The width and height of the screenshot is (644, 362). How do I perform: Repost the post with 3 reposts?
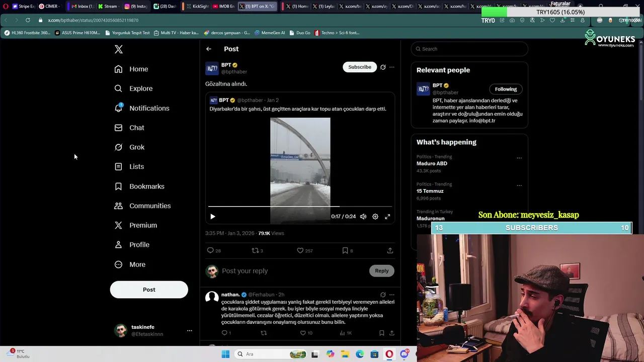pos(257,250)
